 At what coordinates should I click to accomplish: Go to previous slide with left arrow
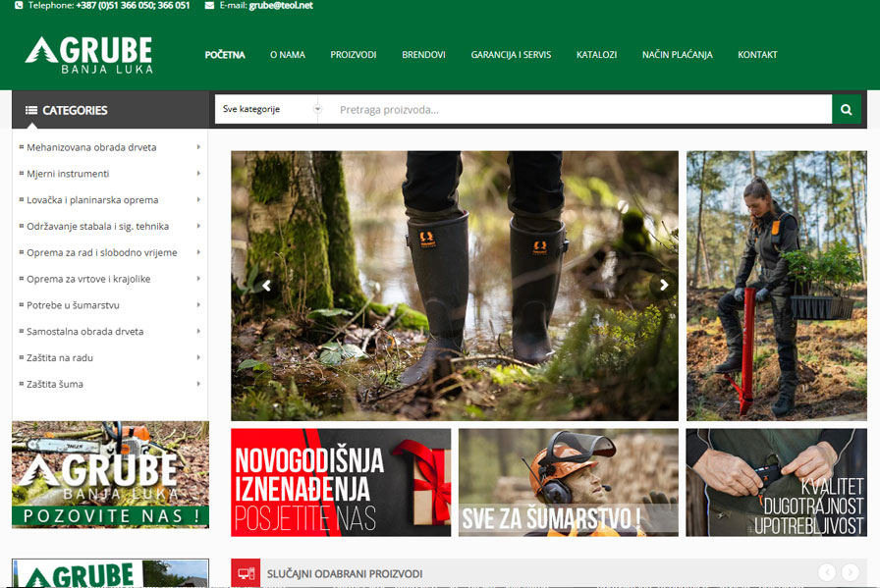coord(265,286)
